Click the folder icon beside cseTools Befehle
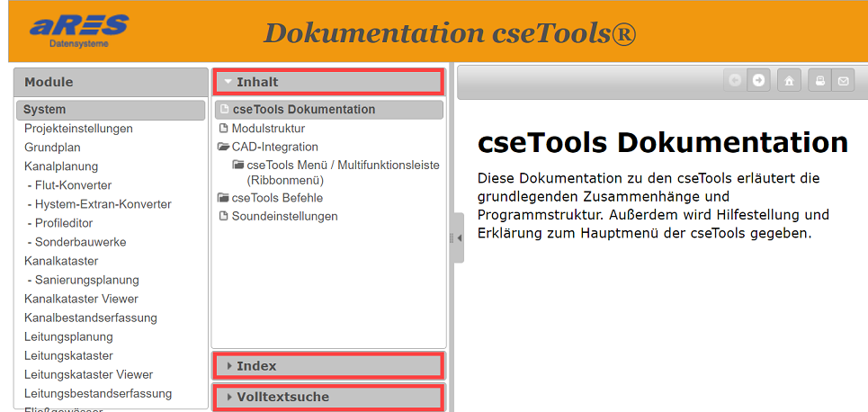 coord(224,198)
